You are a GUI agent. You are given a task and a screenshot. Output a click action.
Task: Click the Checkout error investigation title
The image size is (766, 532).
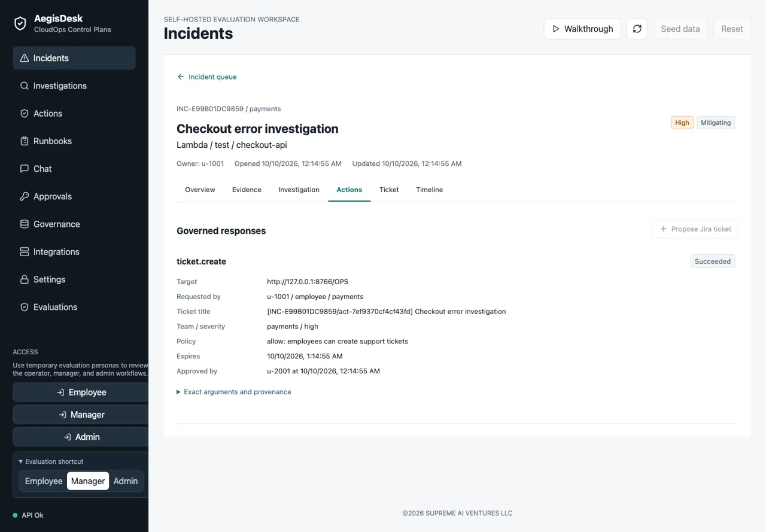click(x=257, y=129)
